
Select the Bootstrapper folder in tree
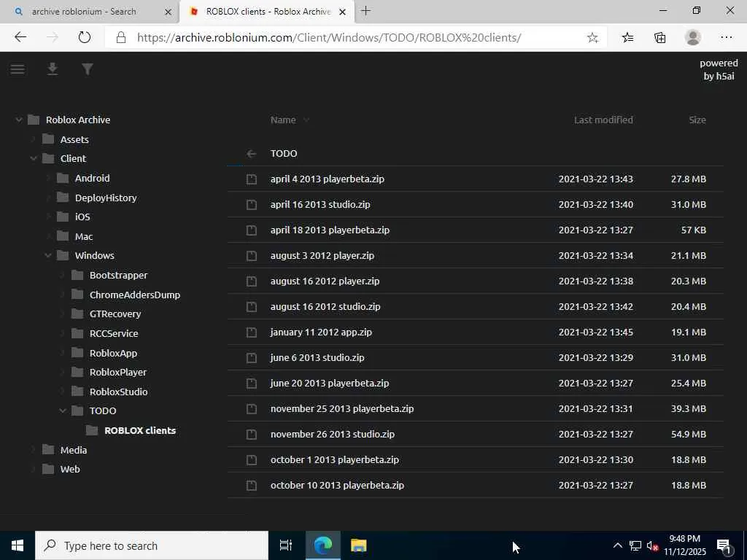tap(118, 275)
